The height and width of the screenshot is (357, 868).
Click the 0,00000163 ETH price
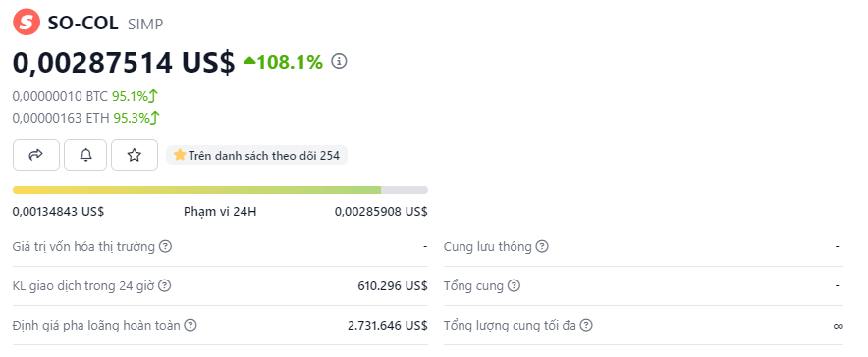61,117
